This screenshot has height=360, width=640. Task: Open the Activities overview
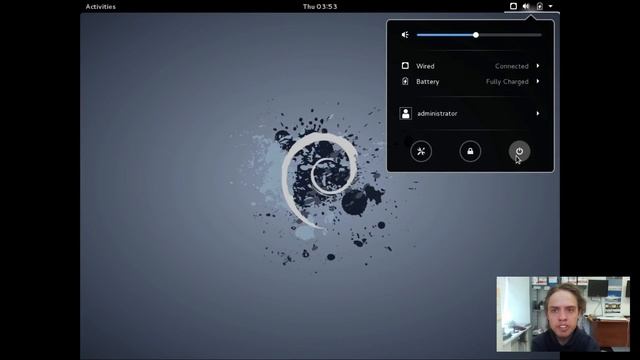(x=100, y=7)
